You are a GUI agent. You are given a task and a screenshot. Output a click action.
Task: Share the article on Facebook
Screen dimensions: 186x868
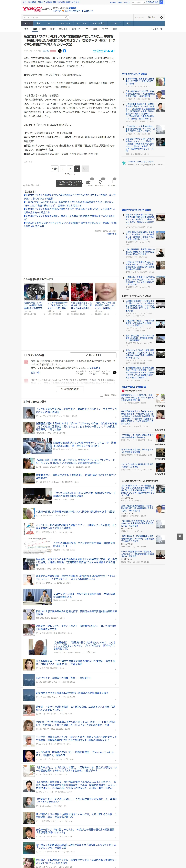(x=64, y=51)
